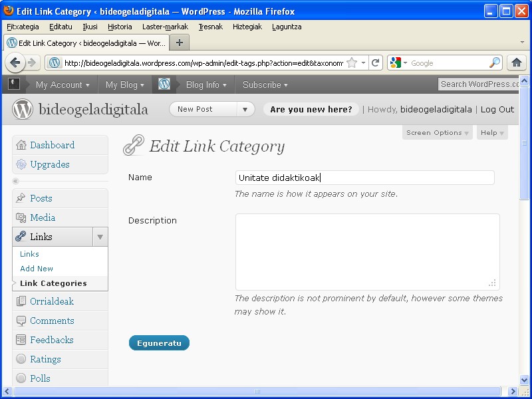Open the Laster-markak menu
The height and width of the screenshot is (399, 532).
pos(165,27)
